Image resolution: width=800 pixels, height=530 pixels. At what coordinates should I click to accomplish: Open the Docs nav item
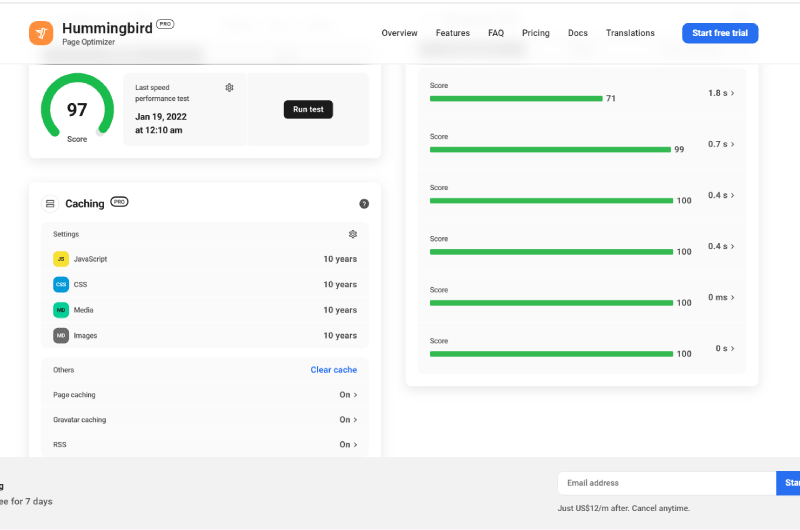pos(578,33)
